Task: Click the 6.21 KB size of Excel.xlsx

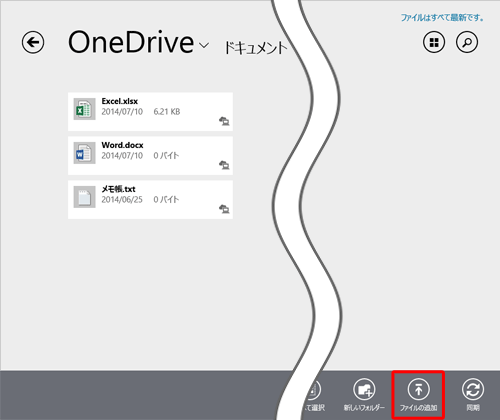Action: pos(167,112)
